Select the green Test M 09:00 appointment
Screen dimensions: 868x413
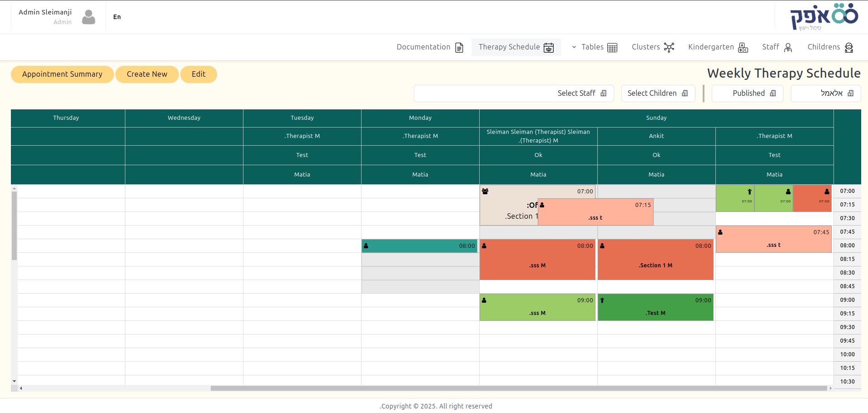[x=655, y=307]
